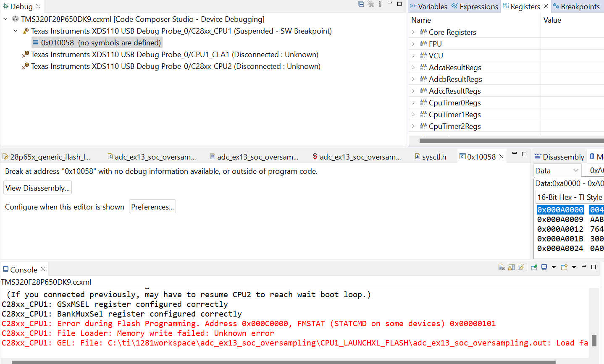The height and width of the screenshot is (364, 604).
Task: Switch to 28p65x_generic_flash_l... editor tab
Action: coord(46,157)
